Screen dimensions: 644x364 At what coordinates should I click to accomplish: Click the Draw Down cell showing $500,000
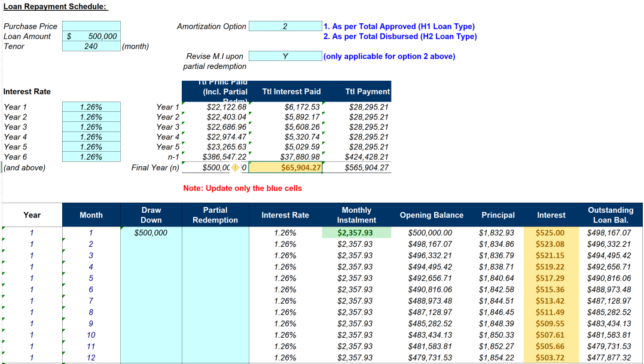click(x=151, y=233)
